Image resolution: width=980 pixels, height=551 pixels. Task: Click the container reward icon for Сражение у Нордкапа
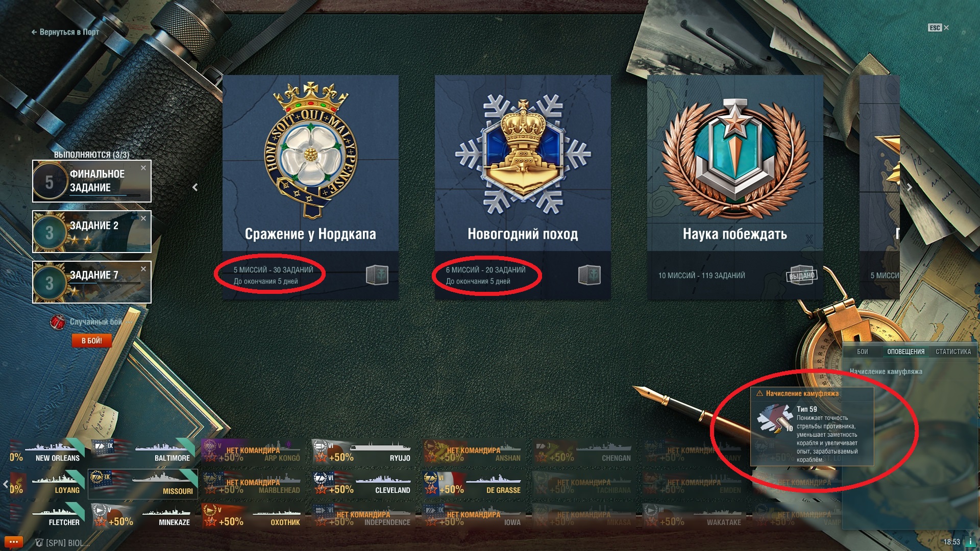pyautogui.click(x=377, y=275)
